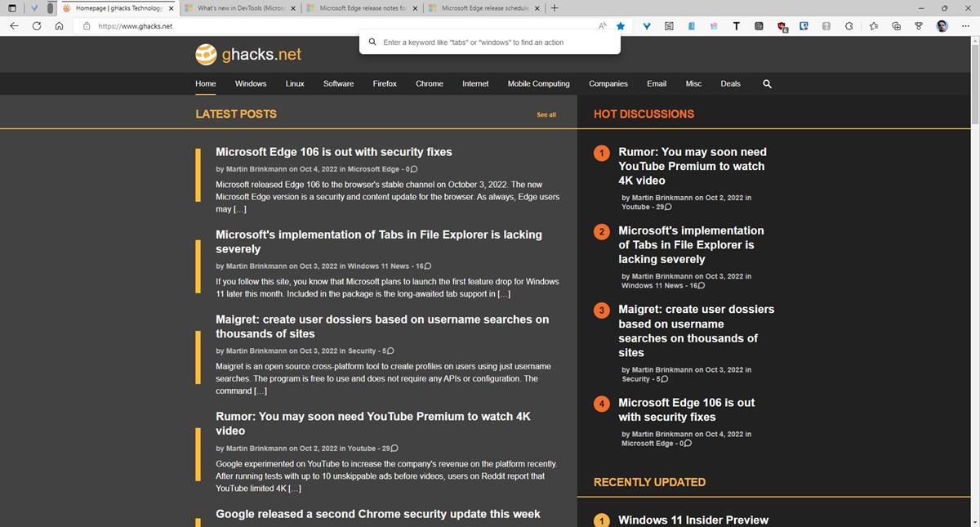The width and height of the screenshot is (980, 527).
Task: Open the Collections icon in the Edge toolbar
Action: pos(896,25)
